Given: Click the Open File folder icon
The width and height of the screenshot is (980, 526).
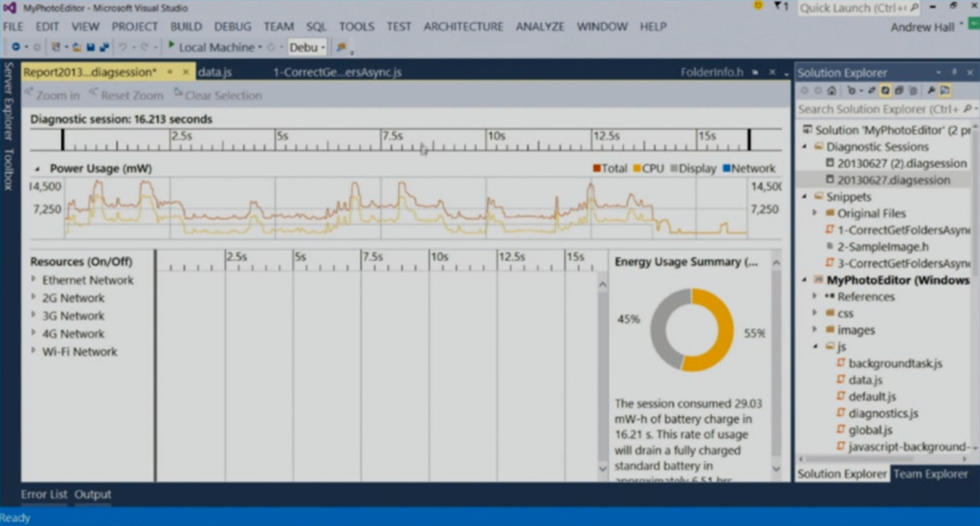Looking at the screenshot, I should click(77, 47).
